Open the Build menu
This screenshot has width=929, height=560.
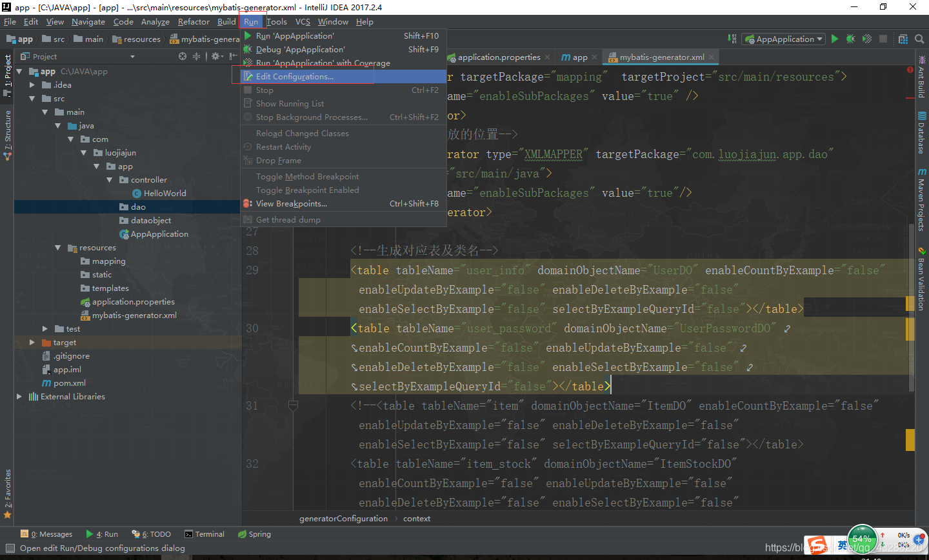(226, 21)
